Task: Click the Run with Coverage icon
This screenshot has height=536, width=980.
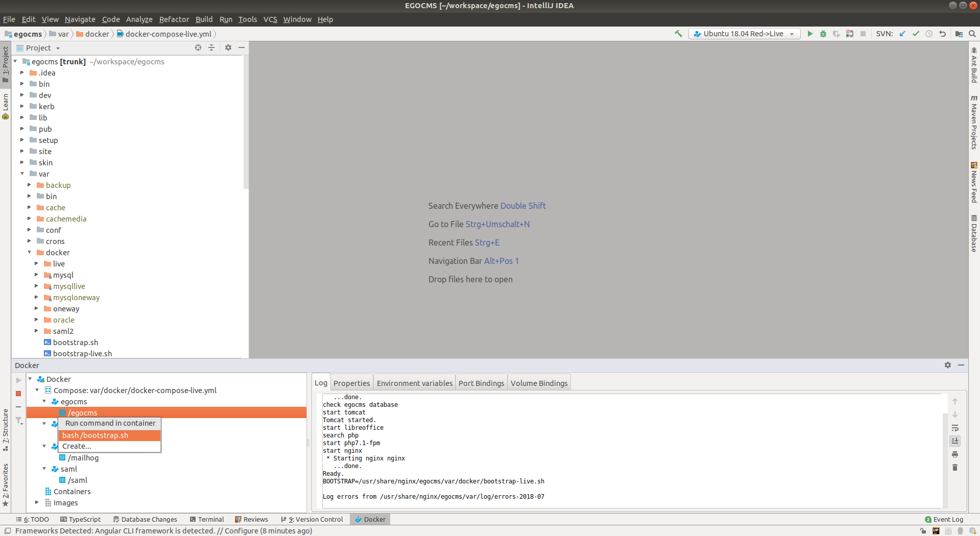Action: (836, 34)
